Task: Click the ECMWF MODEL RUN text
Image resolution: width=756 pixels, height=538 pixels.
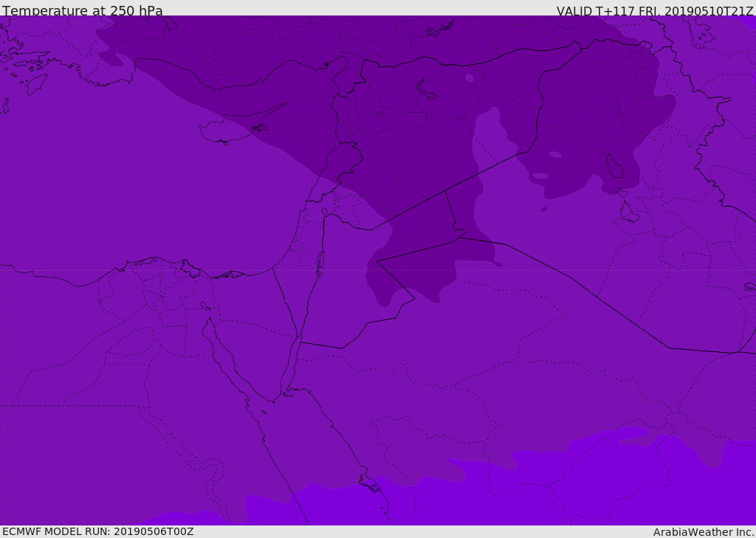Action: 97,531
